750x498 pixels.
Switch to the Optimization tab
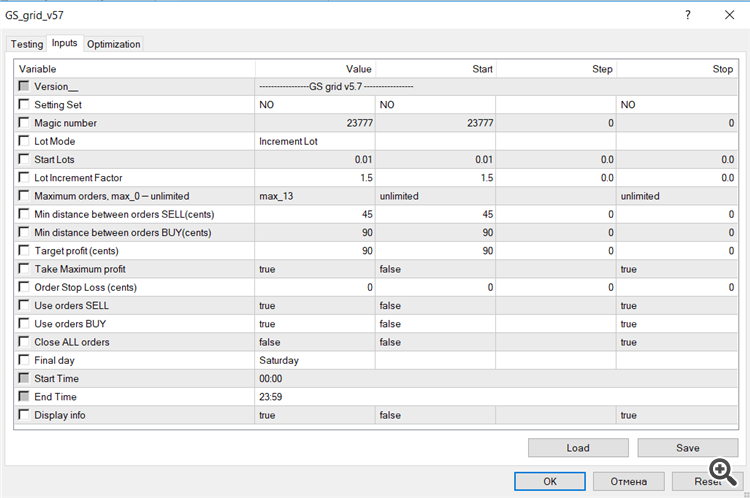[113, 44]
